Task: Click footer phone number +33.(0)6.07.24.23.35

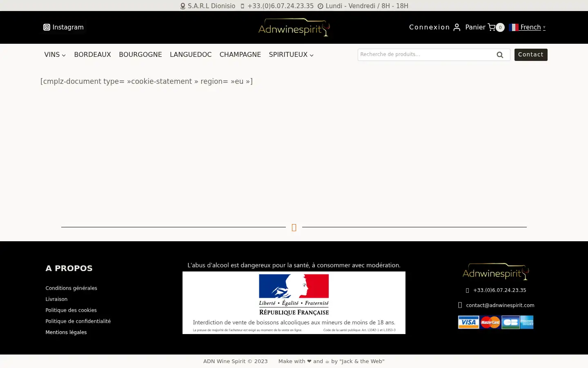Action: coord(500,290)
